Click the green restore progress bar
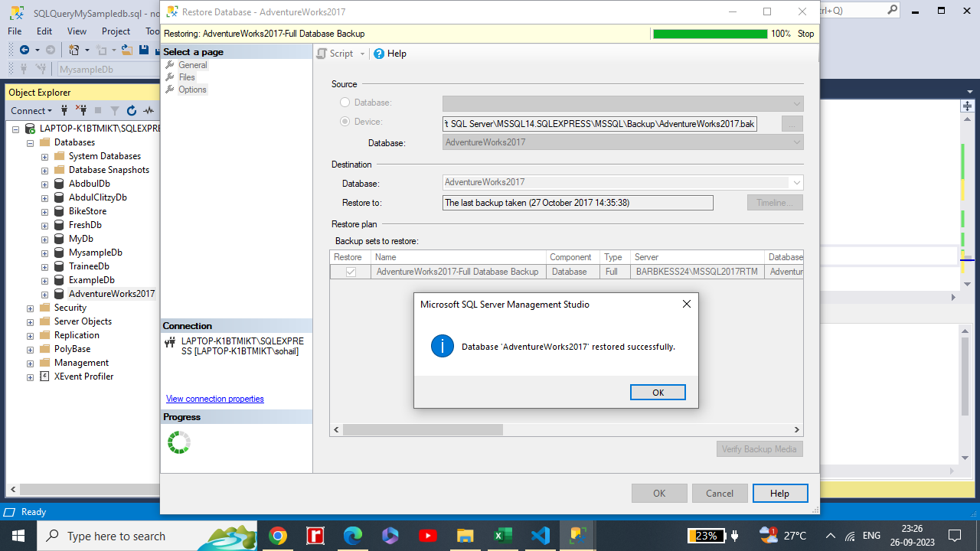Screen dimensions: 980x551 [710, 34]
